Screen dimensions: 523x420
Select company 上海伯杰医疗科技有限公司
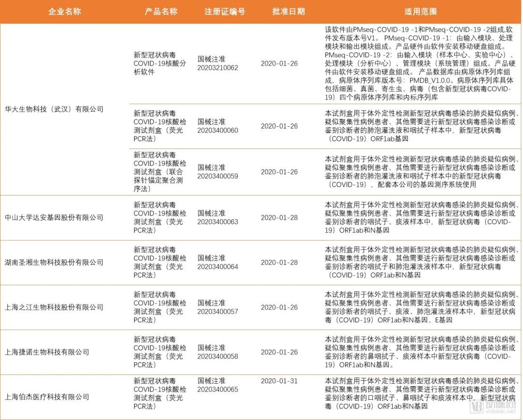[47, 397]
